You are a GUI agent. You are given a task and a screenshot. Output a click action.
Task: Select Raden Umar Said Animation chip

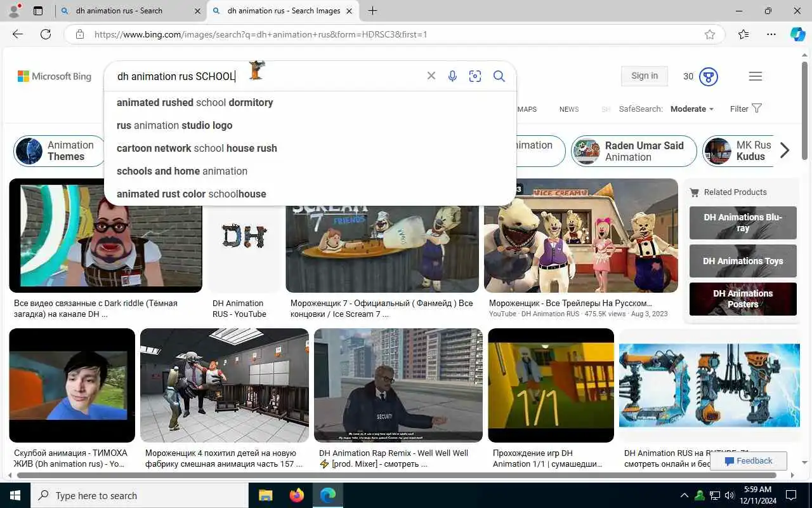pyautogui.click(x=634, y=151)
